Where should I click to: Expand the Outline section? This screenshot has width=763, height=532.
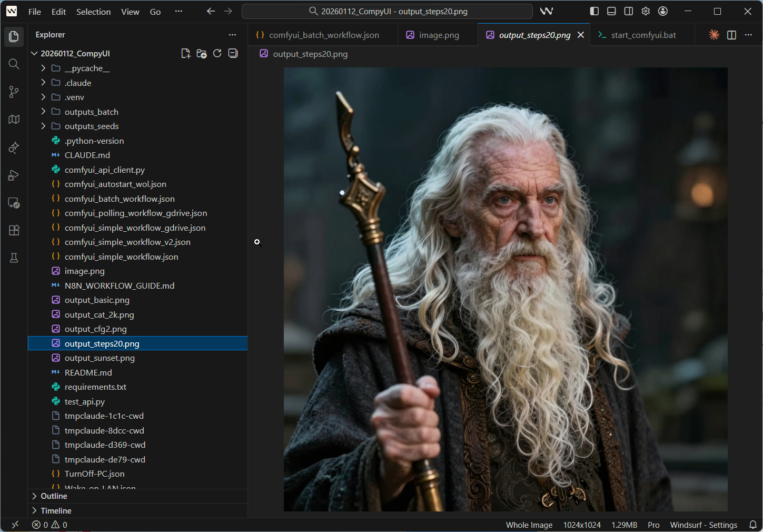pos(54,496)
